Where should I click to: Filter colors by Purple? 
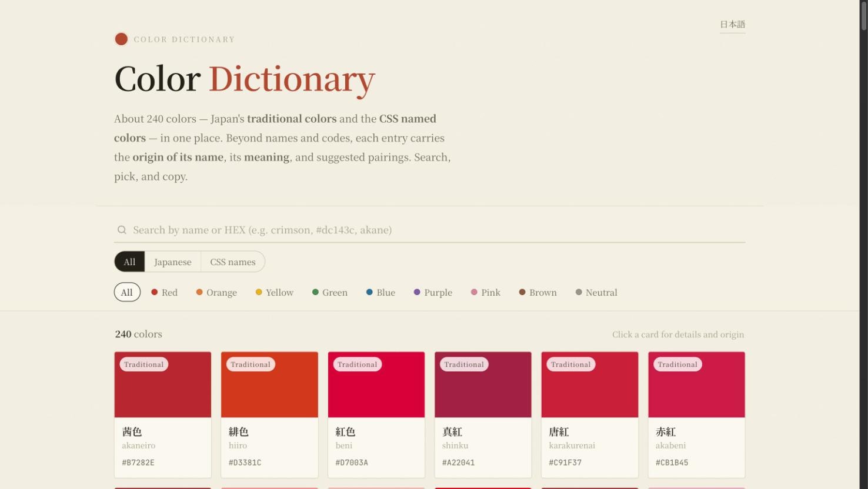[433, 293]
